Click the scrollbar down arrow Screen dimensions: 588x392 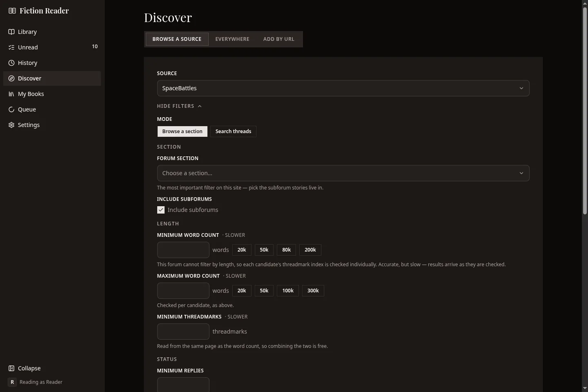pos(585,388)
